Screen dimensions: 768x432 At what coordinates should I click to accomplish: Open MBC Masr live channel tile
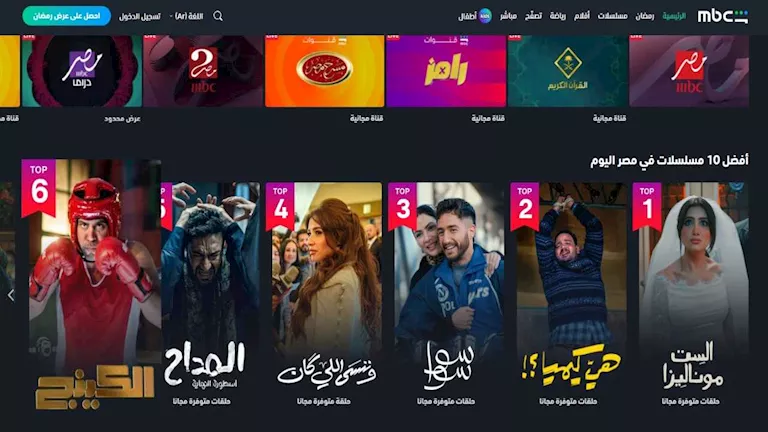(x=689, y=71)
